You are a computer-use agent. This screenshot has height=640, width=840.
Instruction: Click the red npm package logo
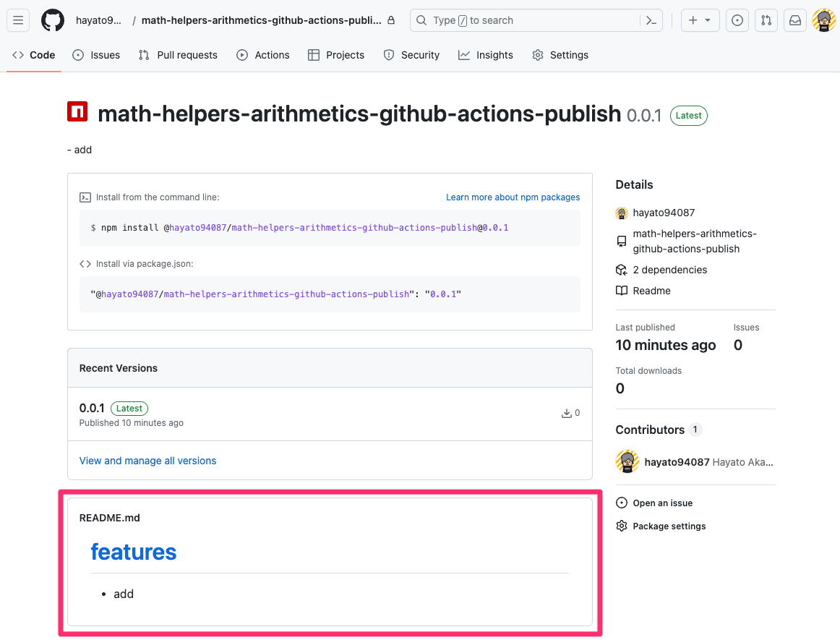click(x=77, y=111)
